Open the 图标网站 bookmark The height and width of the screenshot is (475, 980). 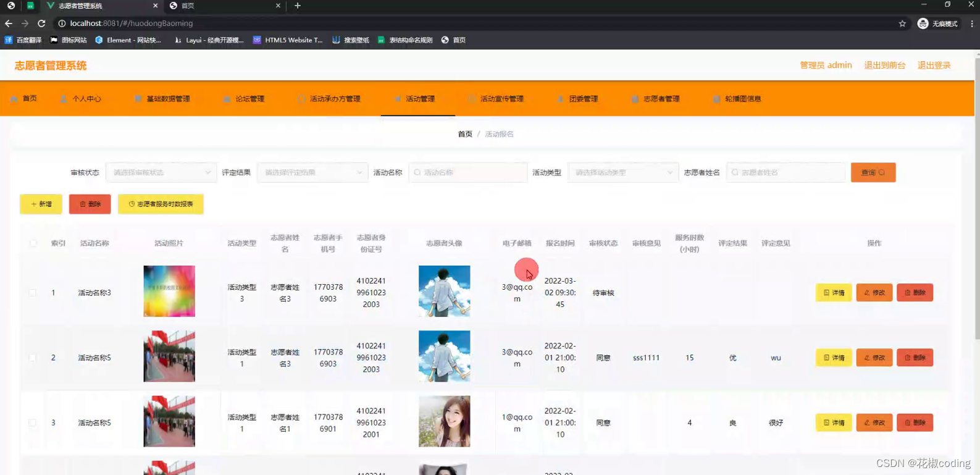pos(69,40)
